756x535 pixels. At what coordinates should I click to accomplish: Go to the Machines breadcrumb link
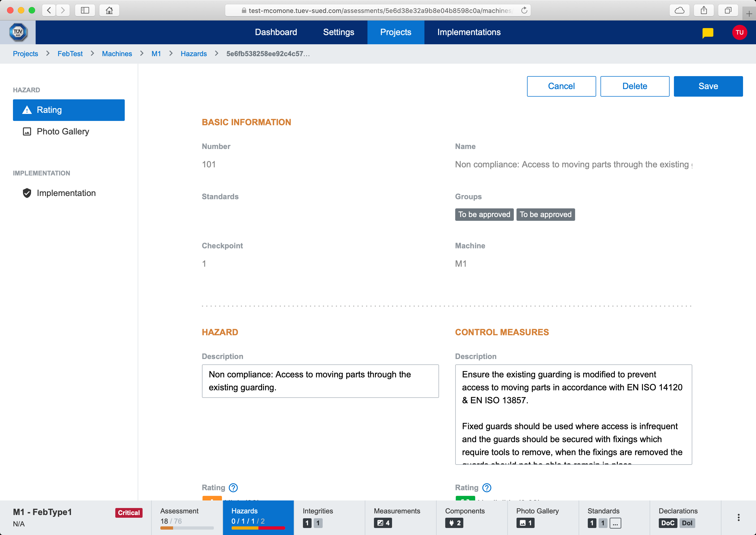click(x=117, y=54)
